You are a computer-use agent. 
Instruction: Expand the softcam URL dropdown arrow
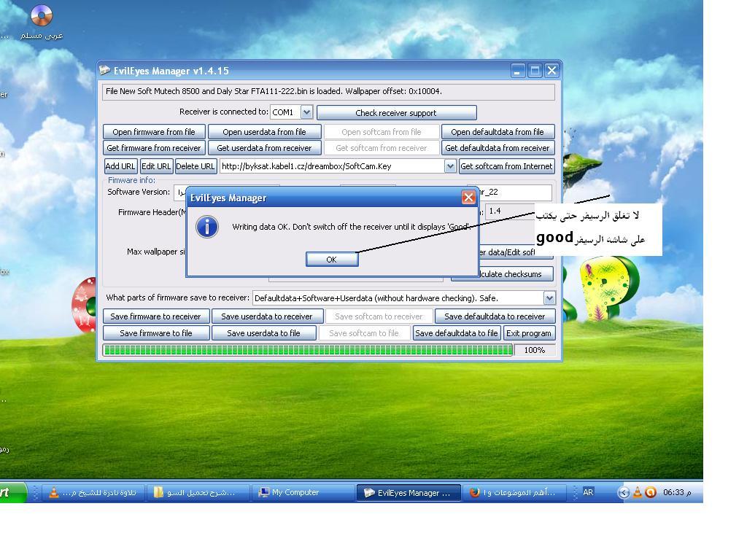click(450, 166)
